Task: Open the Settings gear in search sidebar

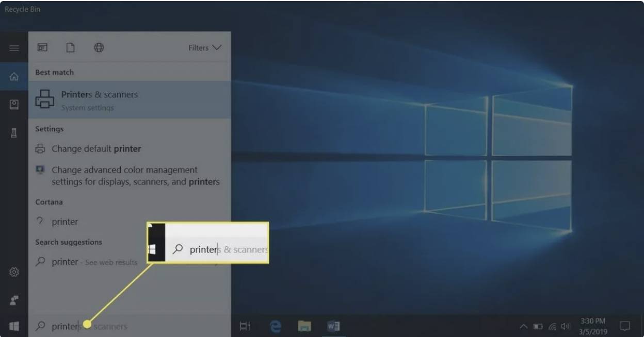Action: [14, 272]
